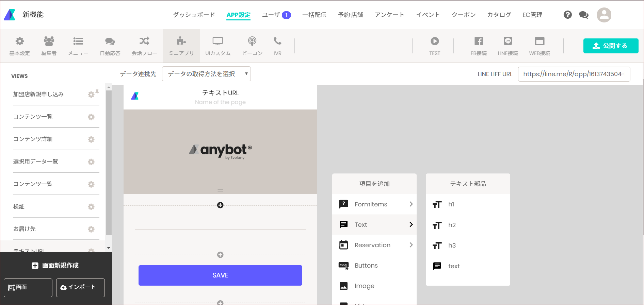The width and height of the screenshot is (644, 305).
Task: Click the インポート import button
Action: pos(80,288)
